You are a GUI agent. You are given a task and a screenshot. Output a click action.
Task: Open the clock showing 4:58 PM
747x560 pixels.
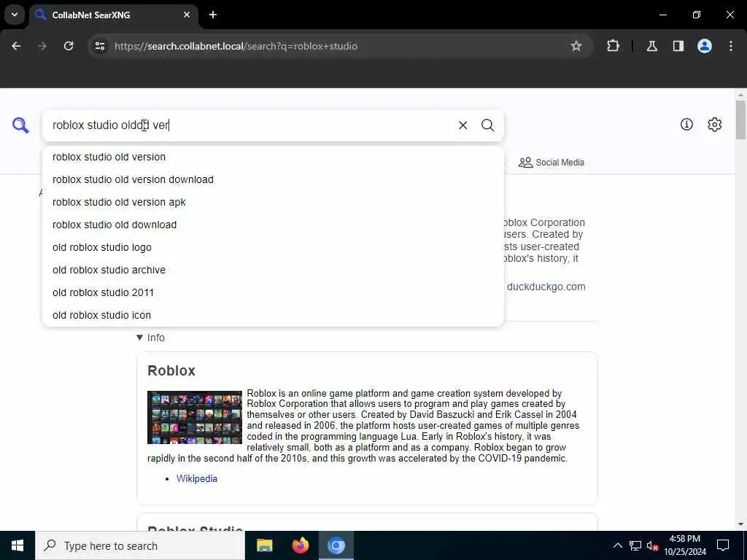point(684,545)
